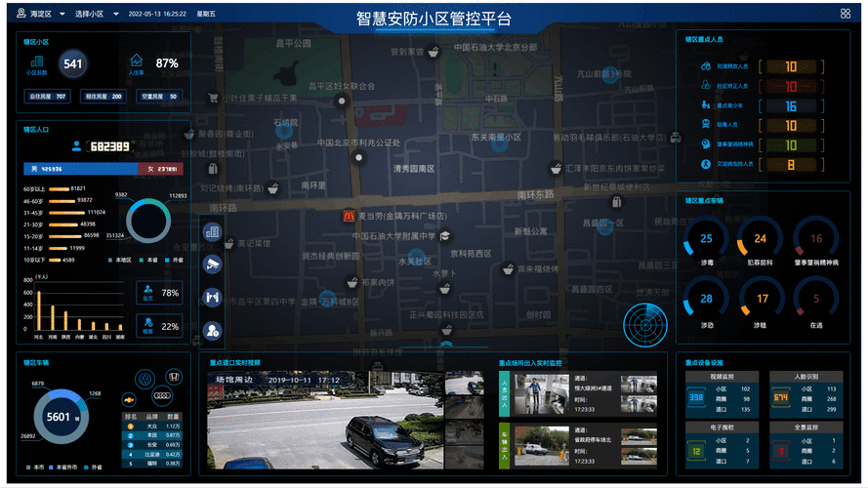Select the 车辆出入 monitoring tab
Image resolution: width=868 pixels, height=488 pixels.
click(x=504, y=446)
